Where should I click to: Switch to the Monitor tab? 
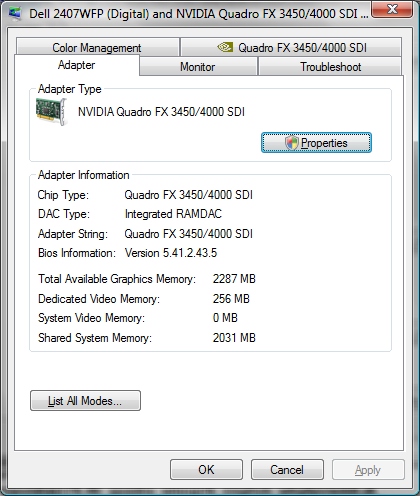pyautogui.click(x=198, y=66)
